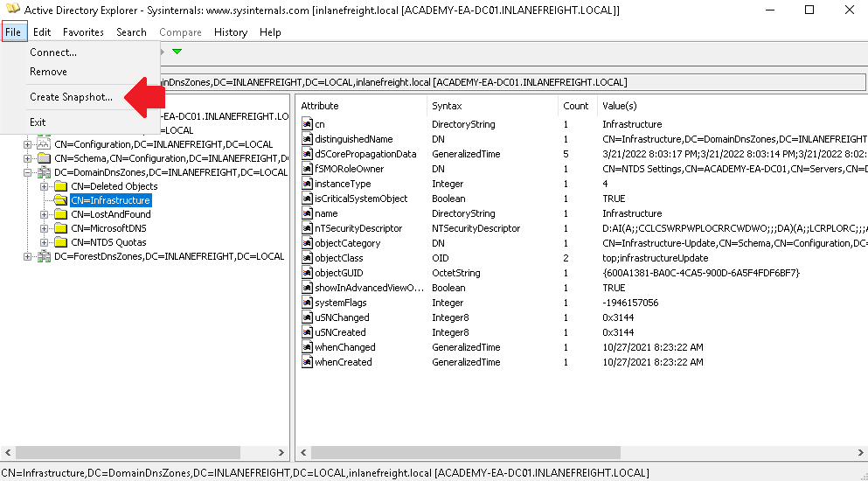Select the CN=MicrosoftDNS tree label
Viewport: 868px width, 481px height.
(108, 228)
